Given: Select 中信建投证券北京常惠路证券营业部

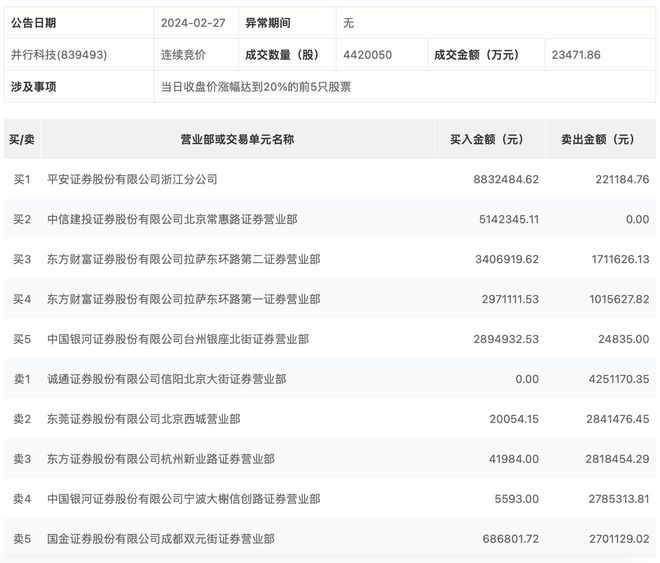Looking at the screenshot, I should pos(172,219).
